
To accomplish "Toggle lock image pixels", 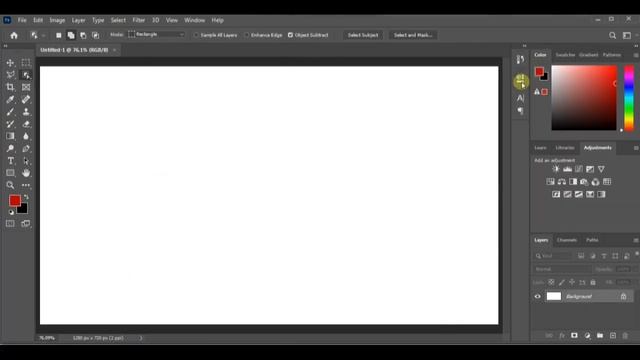I will coord(562,282).
